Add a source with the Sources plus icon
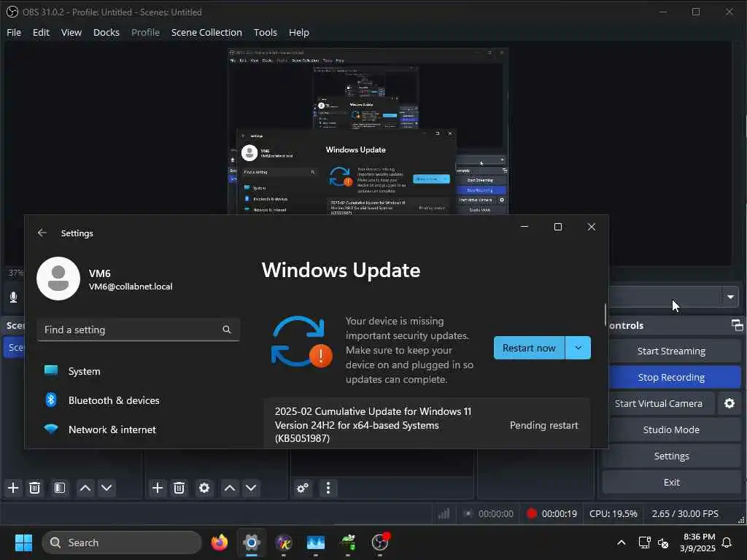Image resolution: width=747 pixels, height=560 pixels. [x=158, y=488]
